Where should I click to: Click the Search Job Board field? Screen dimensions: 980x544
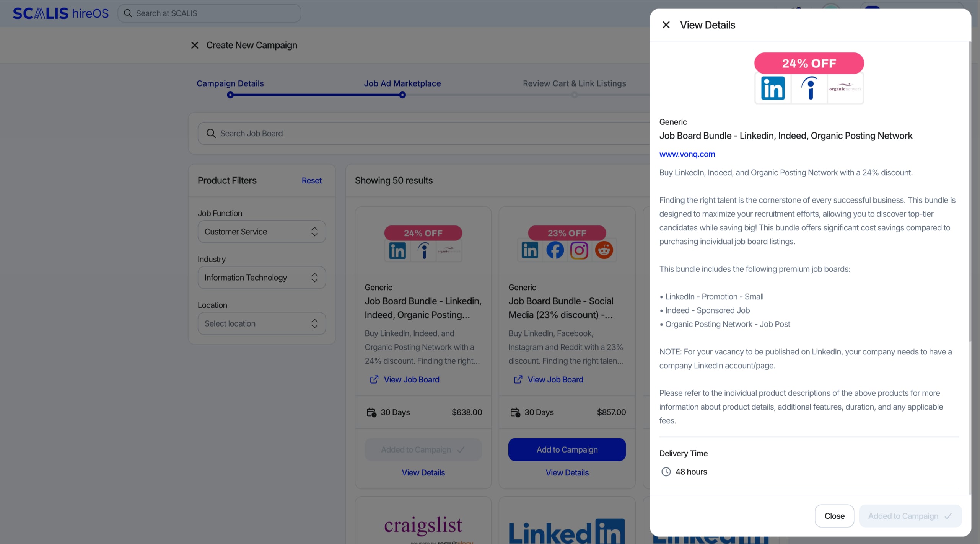pyautogui.click(x=423, y=133)
